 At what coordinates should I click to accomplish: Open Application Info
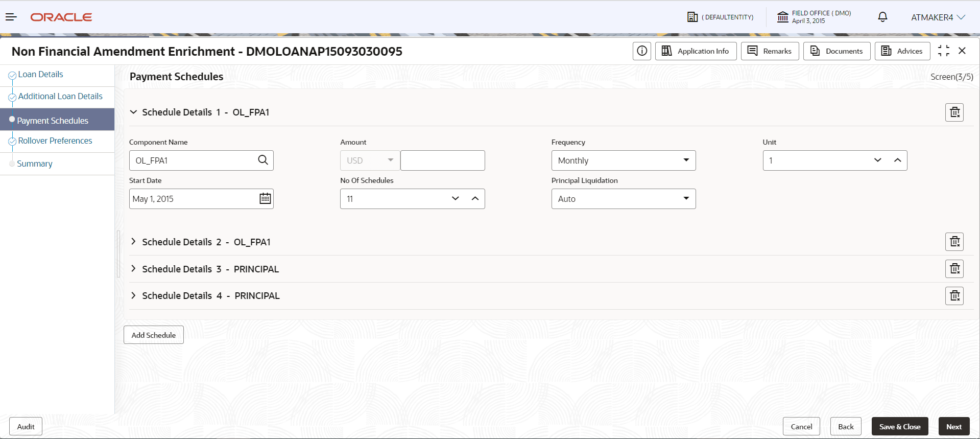point(696,51)
